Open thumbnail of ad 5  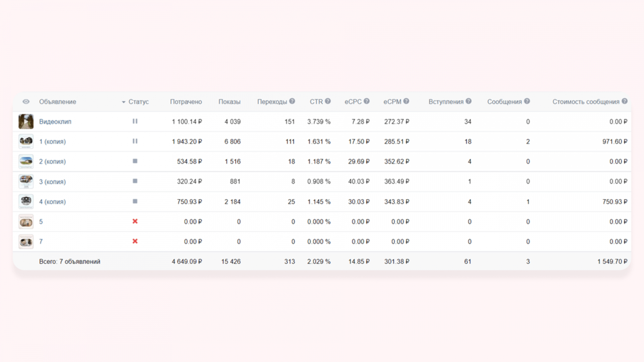pyautogui.click(x=26, y=222)
